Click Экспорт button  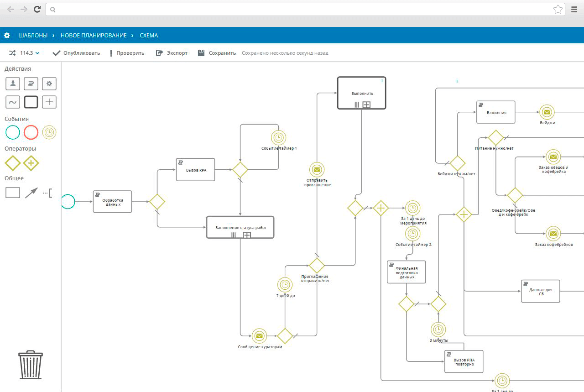click(172, 53)
